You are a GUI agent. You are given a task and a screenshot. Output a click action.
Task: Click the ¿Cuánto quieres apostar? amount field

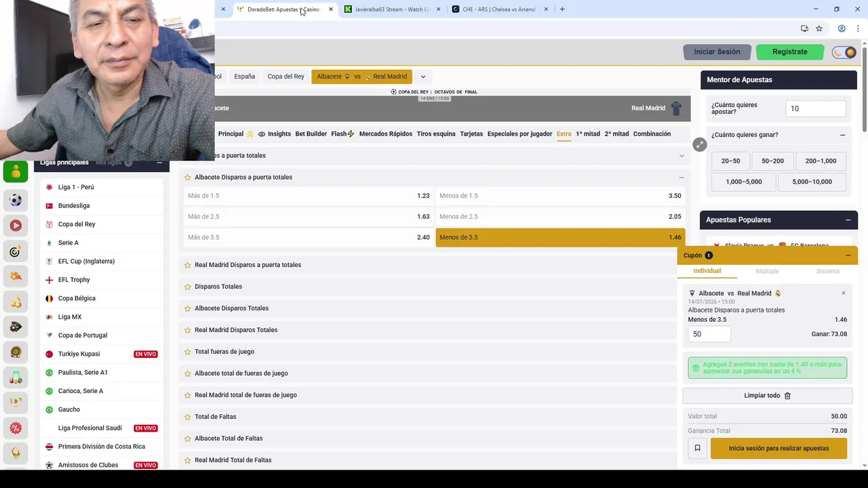pos(816,108)
